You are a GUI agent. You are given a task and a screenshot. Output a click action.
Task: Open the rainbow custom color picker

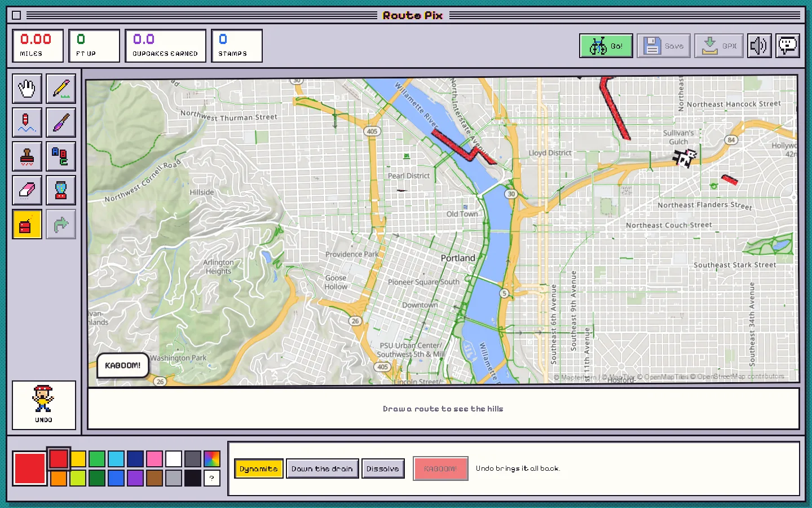click(212, 459)
